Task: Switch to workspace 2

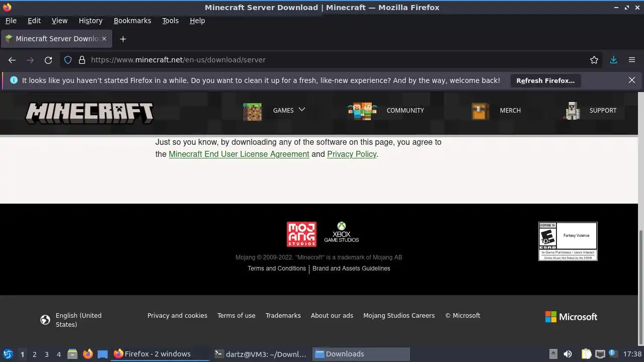Action: (x=34, y=354)
